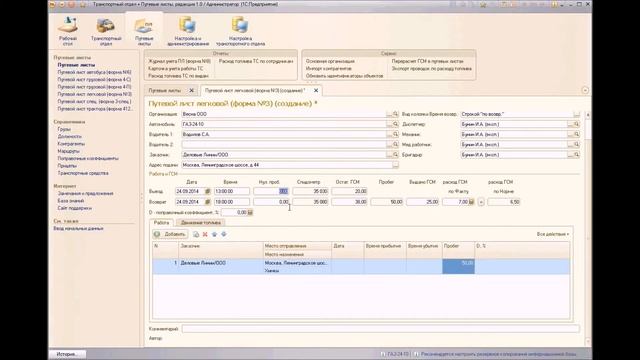The image size is (640, 360).
Task: Click magnifier icon of Организация field
Action: (x=396, y=114)
